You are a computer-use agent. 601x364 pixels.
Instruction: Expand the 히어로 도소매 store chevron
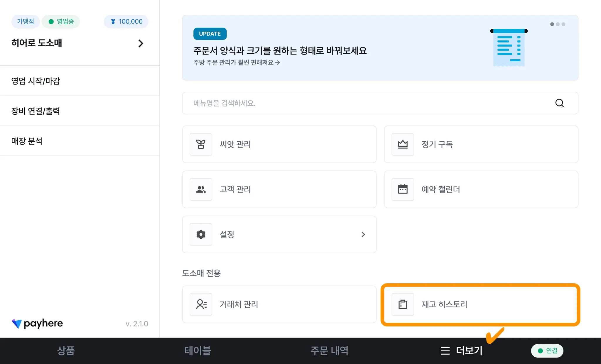(141, 43)
